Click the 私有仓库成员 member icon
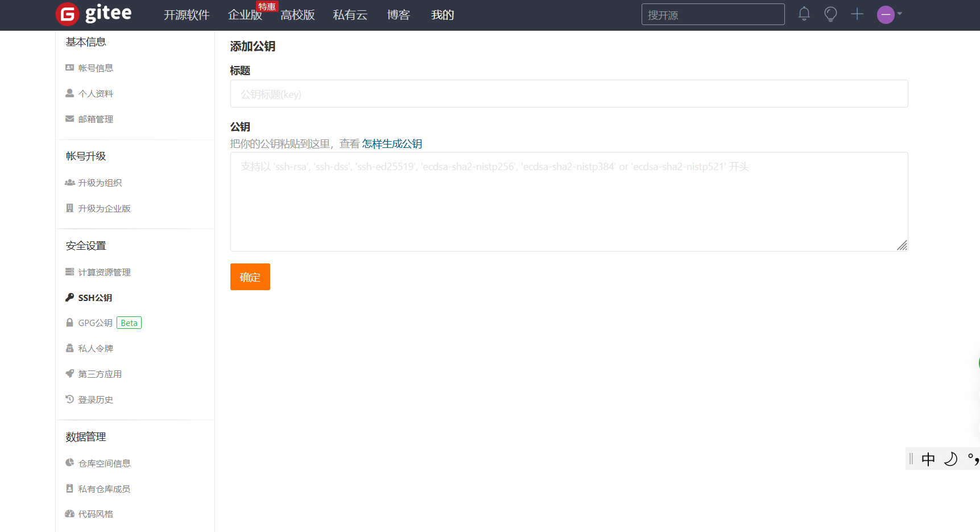 click(70, 489)
